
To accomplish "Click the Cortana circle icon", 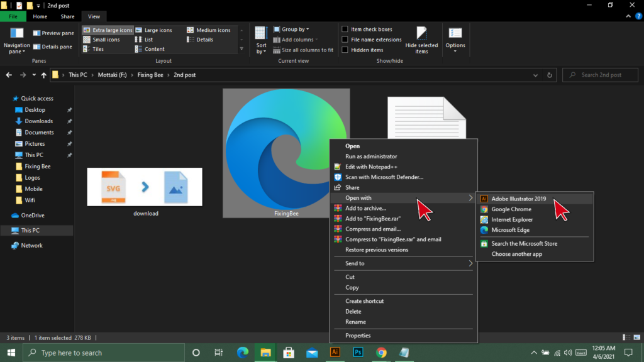I will click(196, 353).
